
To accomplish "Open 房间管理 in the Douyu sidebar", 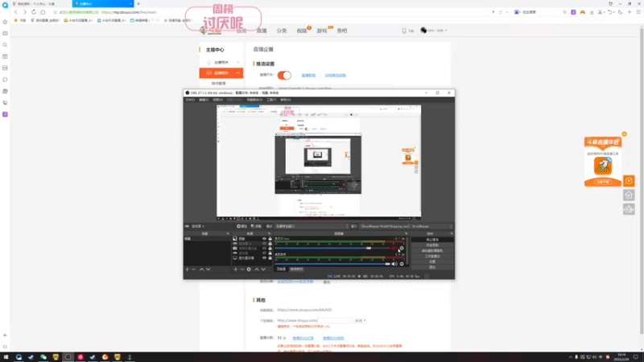I will [218, 84].
